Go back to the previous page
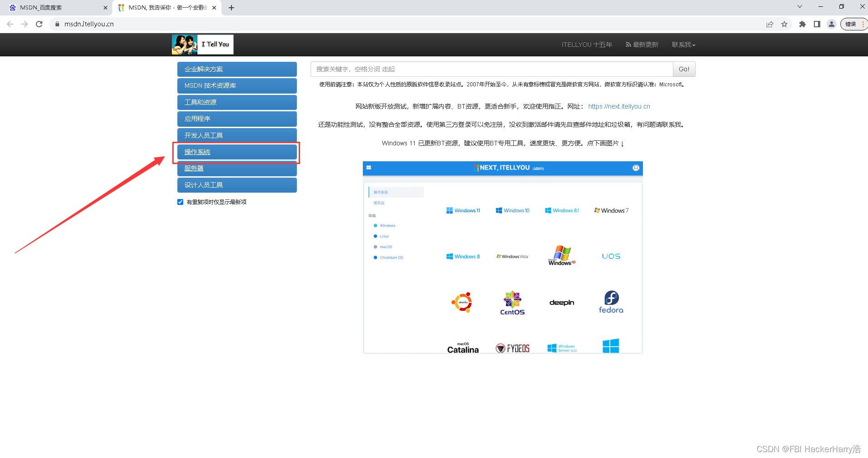The width and height of the screenshot is (868, 458). tap(10, 24)
